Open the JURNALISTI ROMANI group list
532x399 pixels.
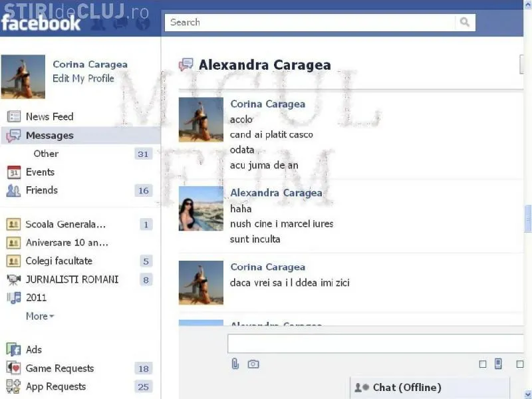pos(72,279)
